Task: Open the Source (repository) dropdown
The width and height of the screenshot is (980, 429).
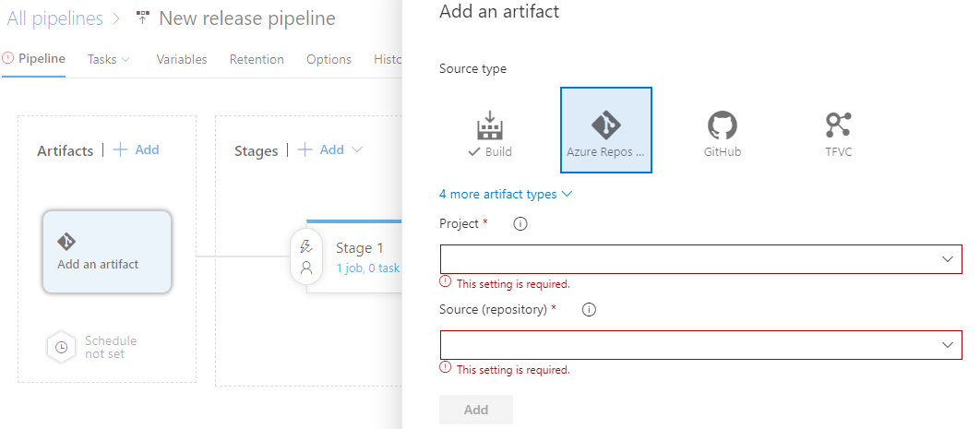Action: (x=700, y=345)
